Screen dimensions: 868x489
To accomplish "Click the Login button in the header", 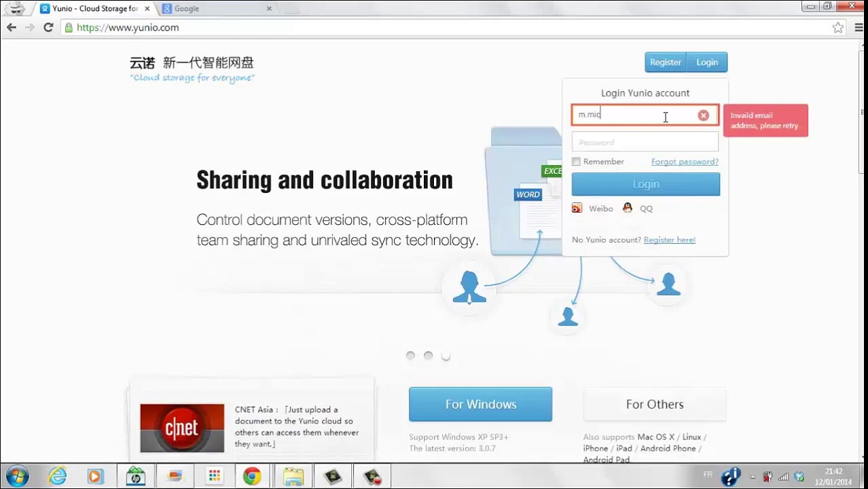I will (707, 62).
